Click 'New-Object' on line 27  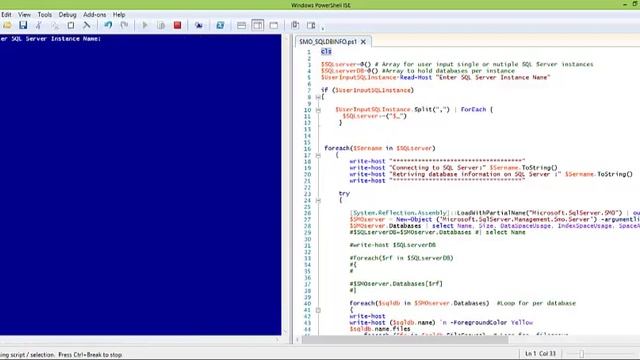[413, 219]
